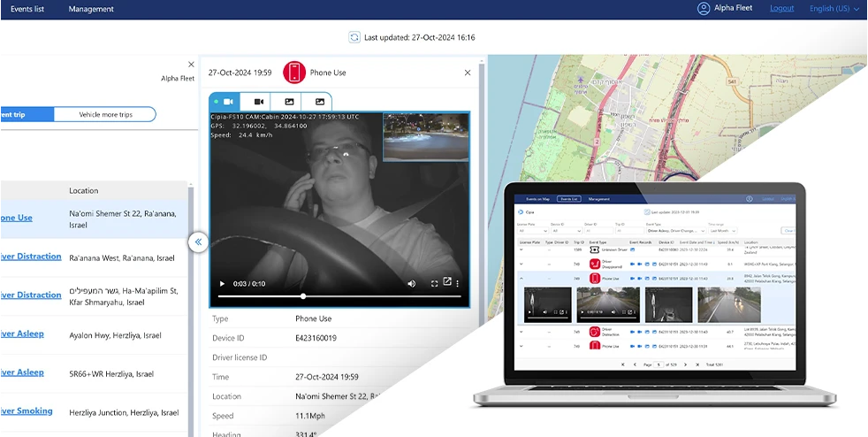Screen dimensions: 868x437
Task: Open the English (US) language dropdown
Action: pos(834,9)
